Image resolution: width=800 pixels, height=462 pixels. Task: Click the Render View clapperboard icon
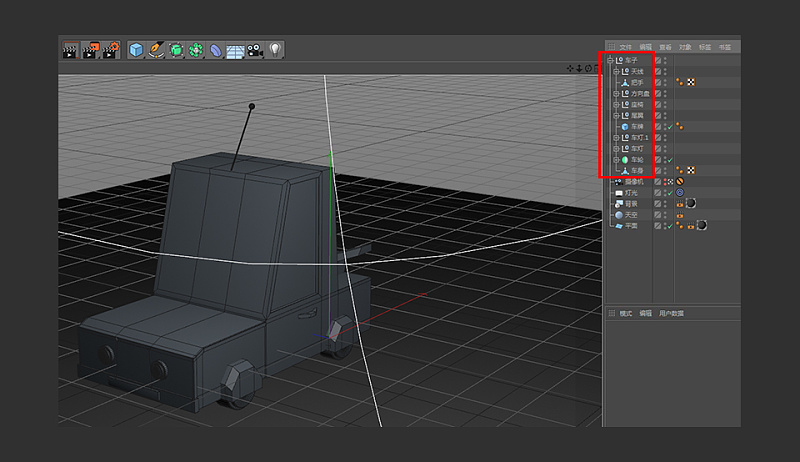[x=70, y=50]
